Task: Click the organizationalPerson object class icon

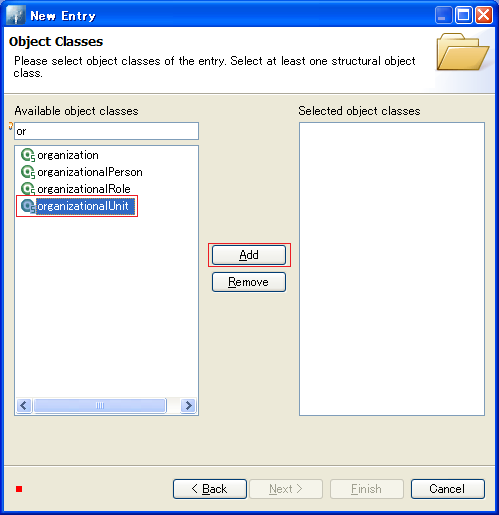Action: point(28,172)
